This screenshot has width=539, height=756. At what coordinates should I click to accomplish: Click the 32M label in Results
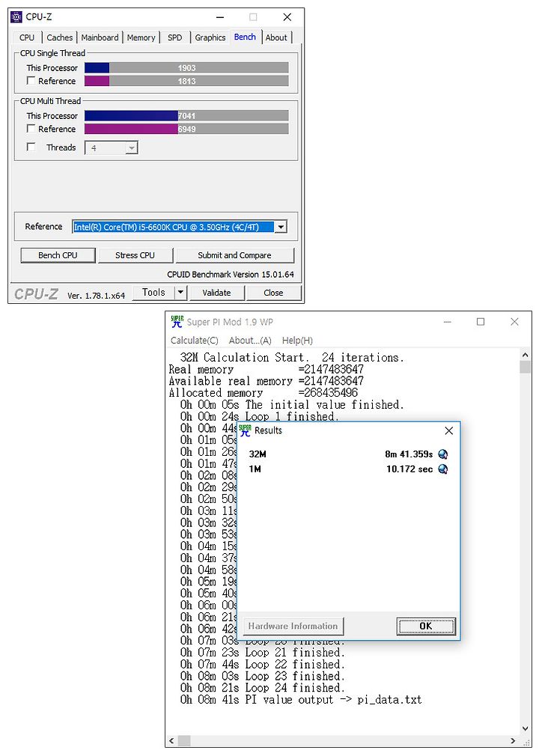click(258, 454)
